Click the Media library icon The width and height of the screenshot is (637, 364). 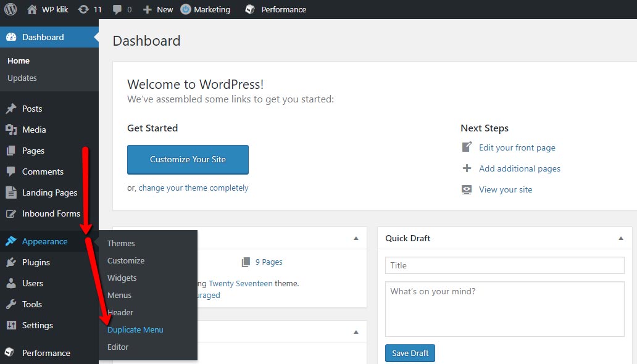click(x=11, y=130)
